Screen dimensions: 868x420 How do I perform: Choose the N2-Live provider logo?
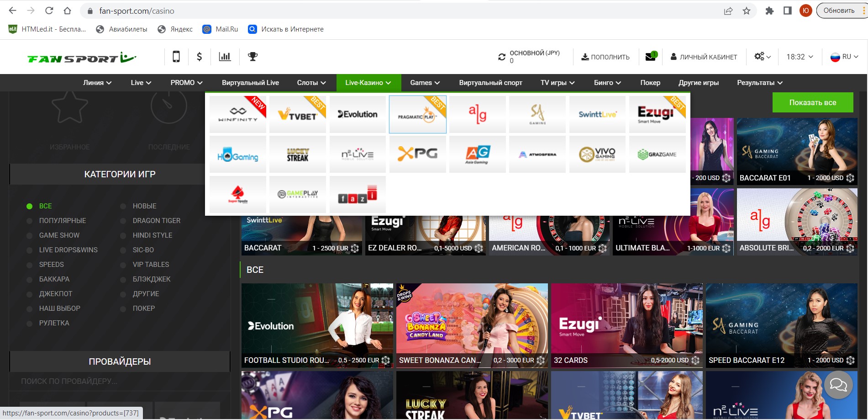click(358, 154)
